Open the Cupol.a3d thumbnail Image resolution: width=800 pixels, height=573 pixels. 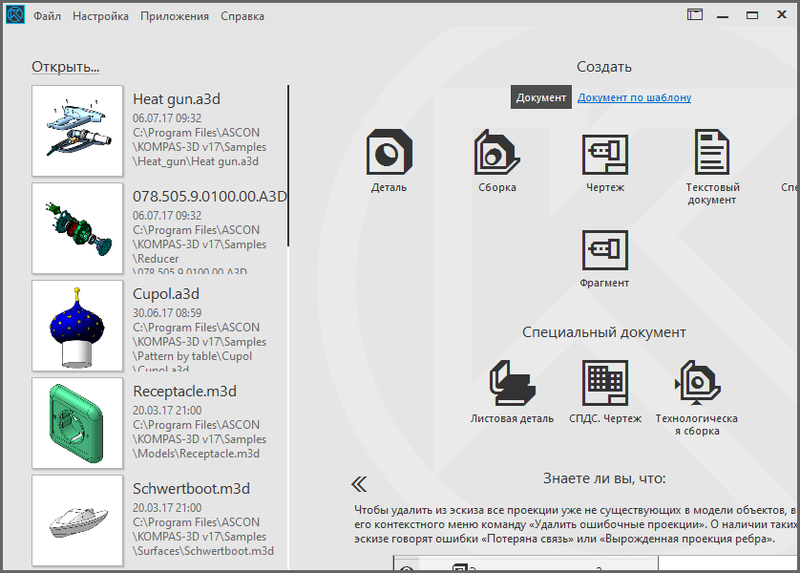pyautogui.click(x=77, y=326)
